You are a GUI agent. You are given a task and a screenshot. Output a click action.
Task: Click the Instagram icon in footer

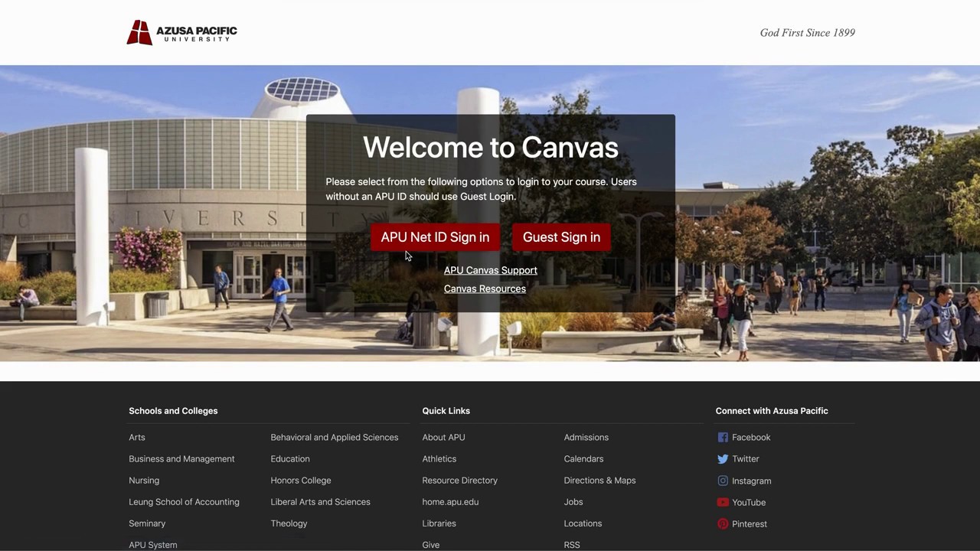[x=723, y=481]
